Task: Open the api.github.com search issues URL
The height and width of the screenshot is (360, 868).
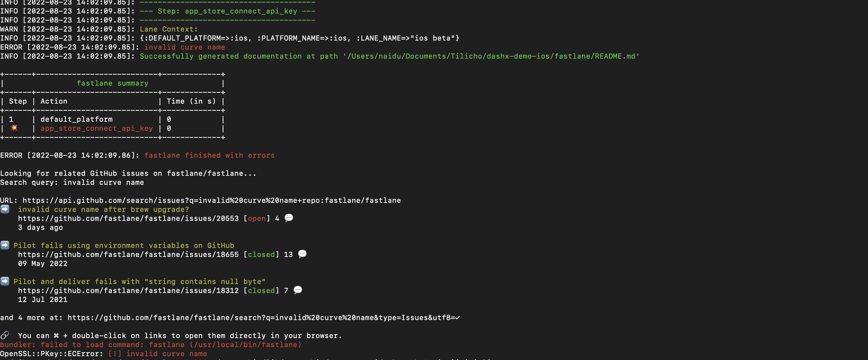Action: click(x=211, y=200)
